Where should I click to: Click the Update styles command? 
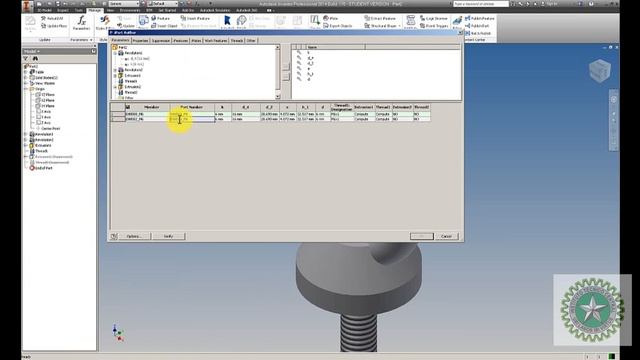125,26
